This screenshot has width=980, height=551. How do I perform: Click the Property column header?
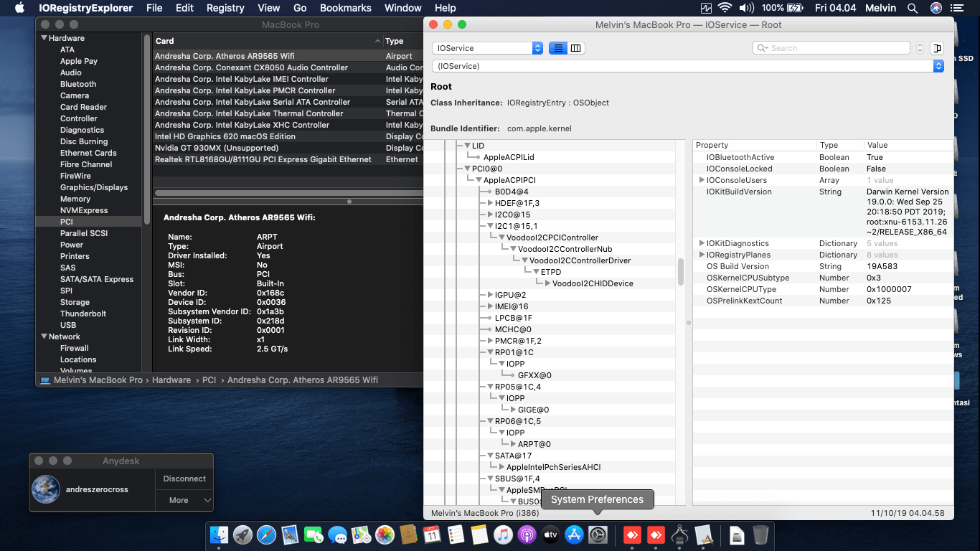(754, 145)
